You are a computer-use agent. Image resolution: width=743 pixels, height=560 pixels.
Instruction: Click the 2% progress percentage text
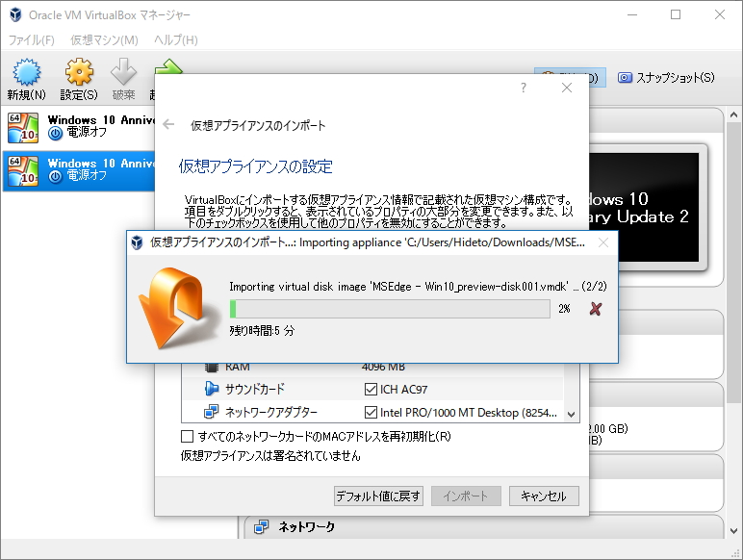coord(564,309)
